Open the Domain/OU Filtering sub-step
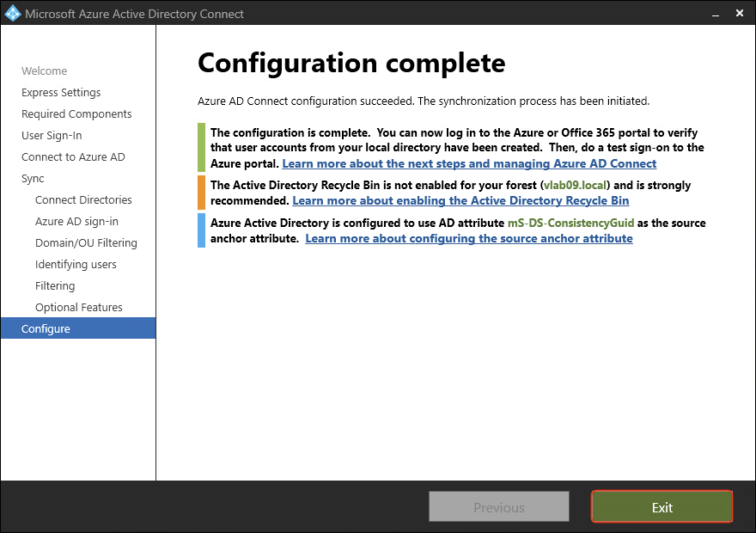The height and width of the screenshot is (533, 756). pos(86,242)
